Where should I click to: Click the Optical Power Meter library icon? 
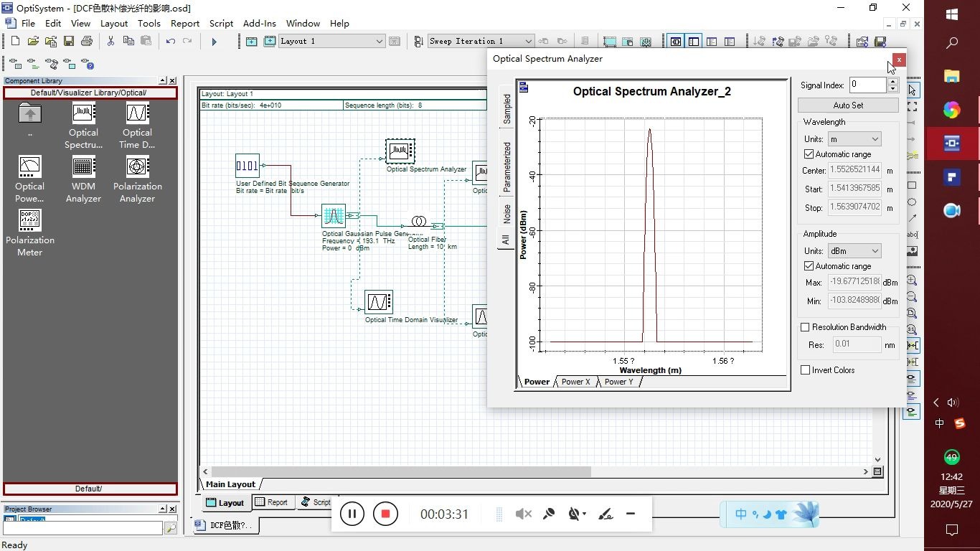tap(30, 167)
